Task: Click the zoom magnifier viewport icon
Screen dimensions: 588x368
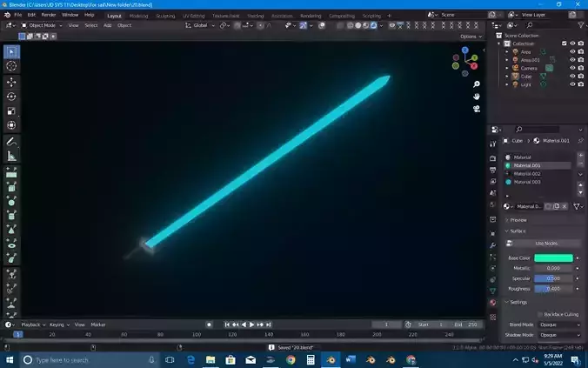Action: click(x=477, y=84)
